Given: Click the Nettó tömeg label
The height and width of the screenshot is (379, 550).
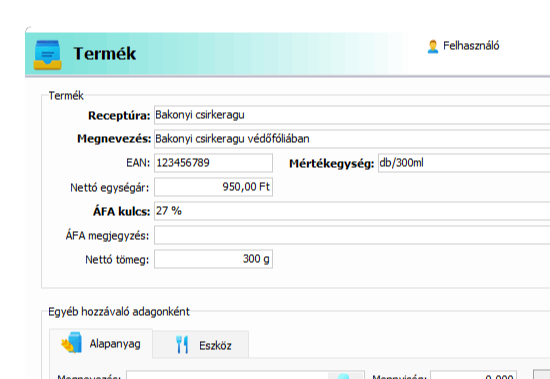Looking at the screenshot, I should point(117,260).
